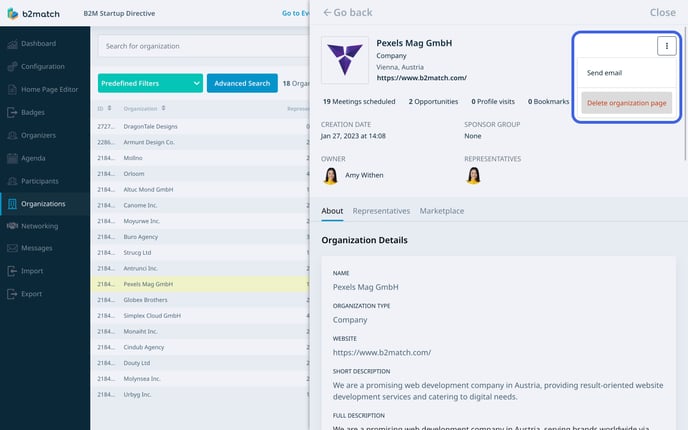Select the Organizers sidebar icon

point(12,135)
